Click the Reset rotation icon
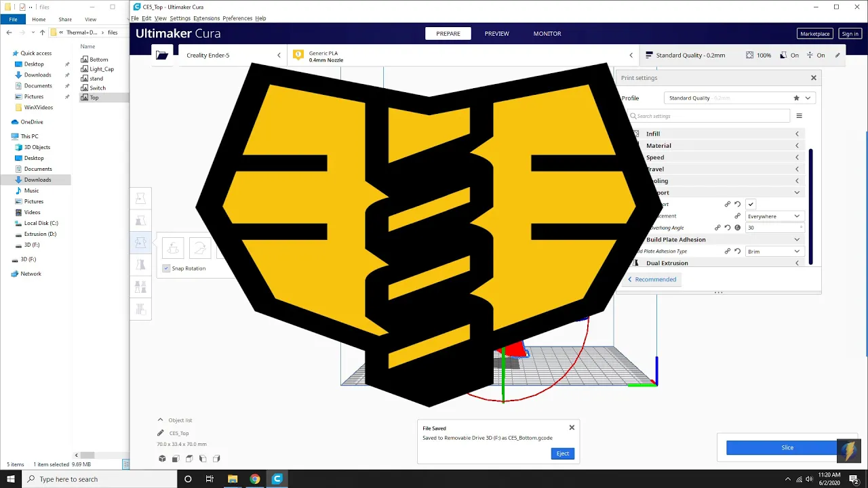Screen dimensions: 868x488 [x=173, y=249]
